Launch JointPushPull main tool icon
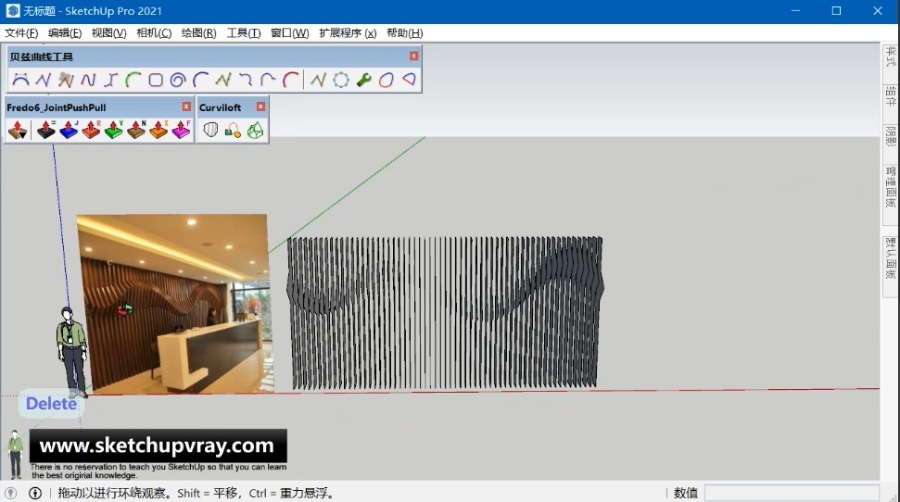The image size is (900, 502). tap(17, 130)
